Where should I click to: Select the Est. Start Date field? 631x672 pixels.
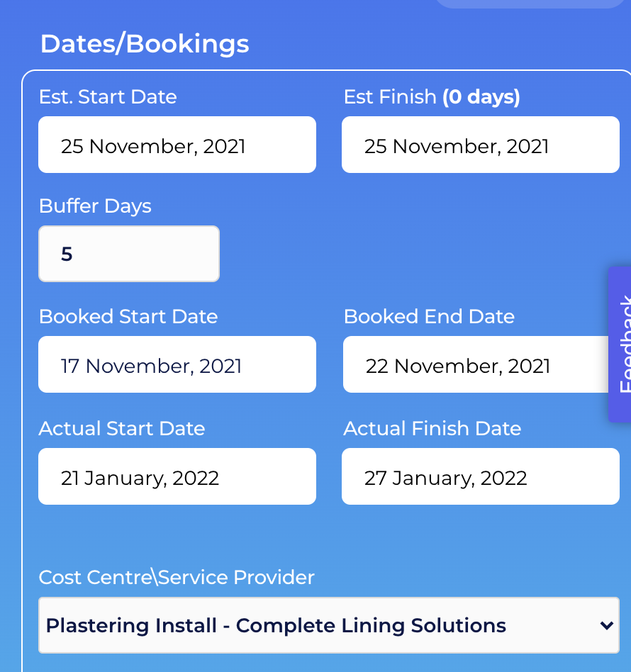[x=177, y=145]
